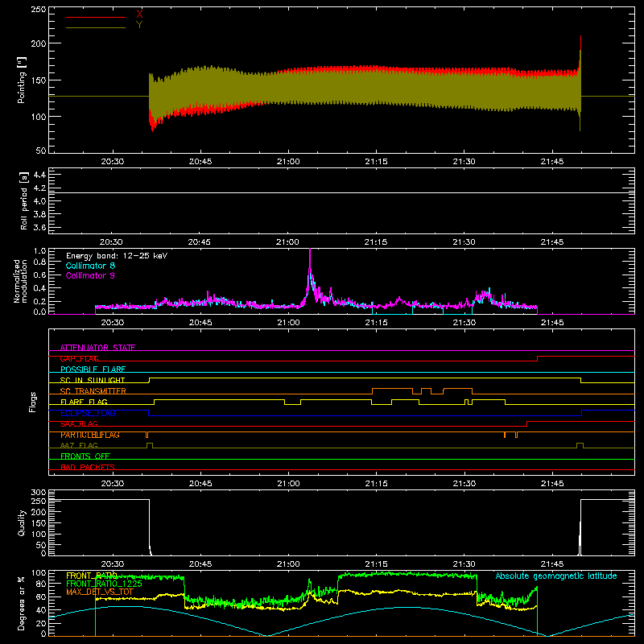This screenshot has width=644, height=644.
Task: Click the SC_TRANSMITTER flag label
Action: (x=93, y=391)
